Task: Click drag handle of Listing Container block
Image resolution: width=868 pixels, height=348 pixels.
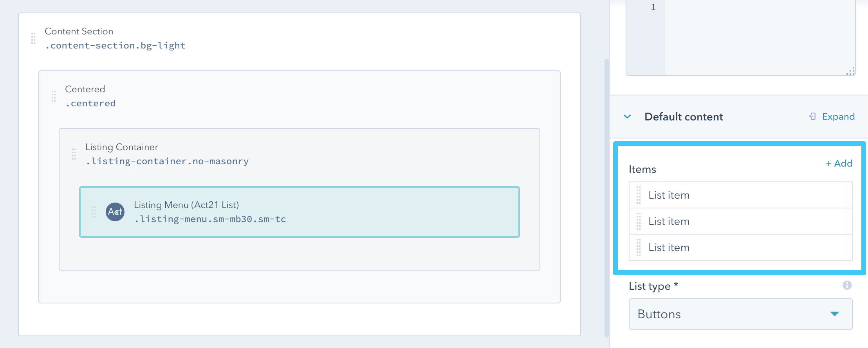Action: tap(74, 154)
